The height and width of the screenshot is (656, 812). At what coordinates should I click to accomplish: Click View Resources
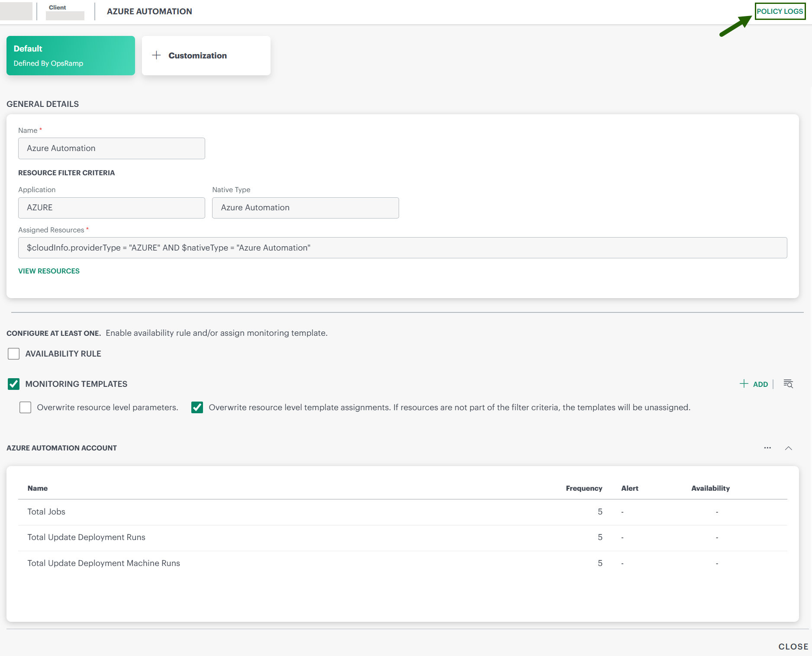48,270
